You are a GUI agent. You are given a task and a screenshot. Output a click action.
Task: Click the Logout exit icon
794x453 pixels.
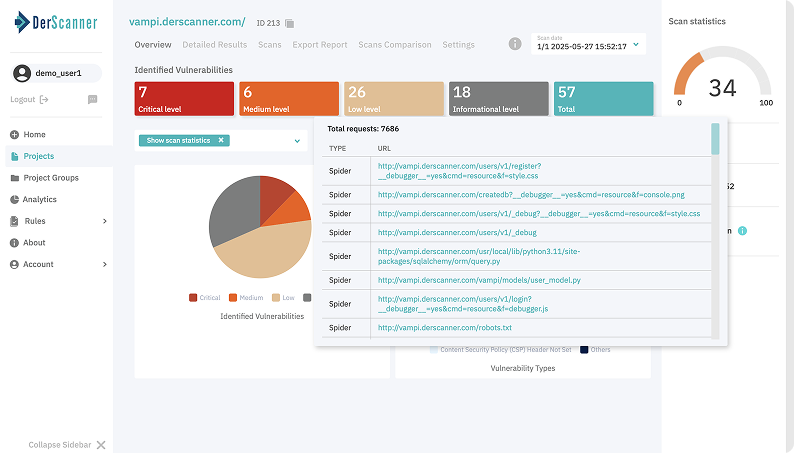coord(44,100)
